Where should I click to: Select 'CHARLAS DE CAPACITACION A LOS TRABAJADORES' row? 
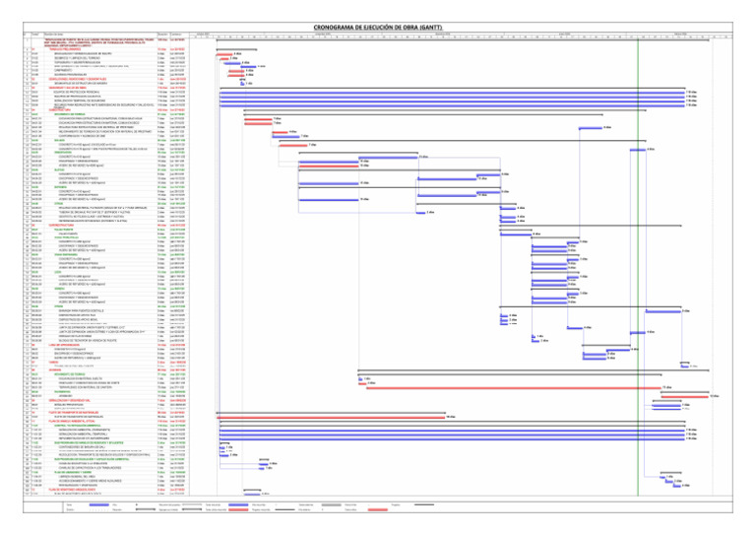[106, 468]
